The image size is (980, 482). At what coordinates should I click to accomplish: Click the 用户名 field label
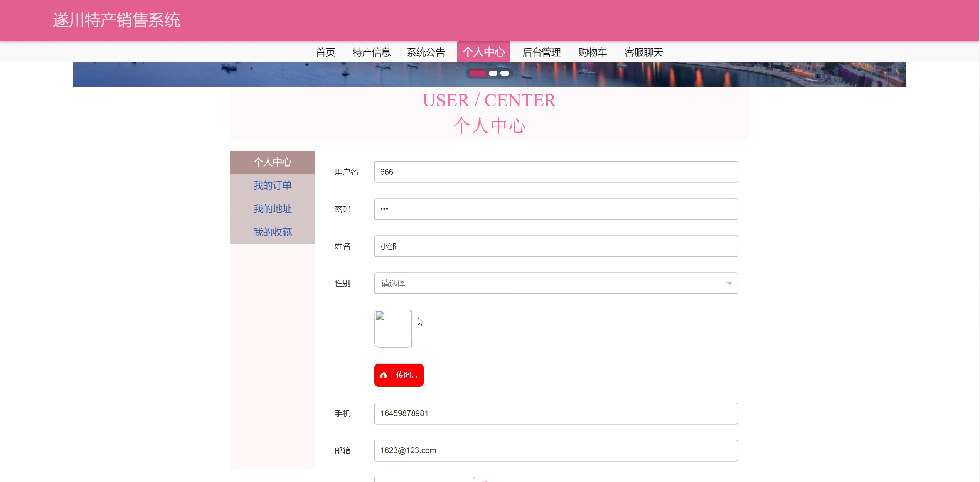pyautogui.click(x=346, y=172)
